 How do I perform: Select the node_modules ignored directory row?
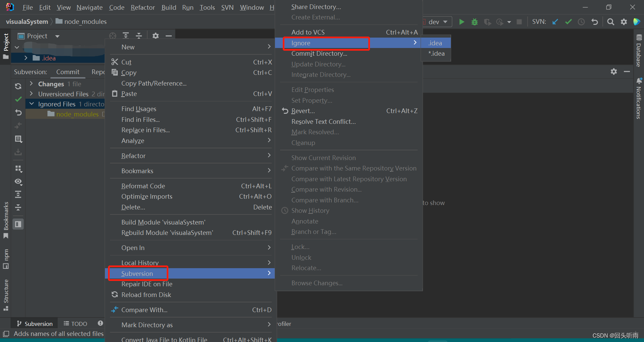pyautogui.click(x=66, y=114)
